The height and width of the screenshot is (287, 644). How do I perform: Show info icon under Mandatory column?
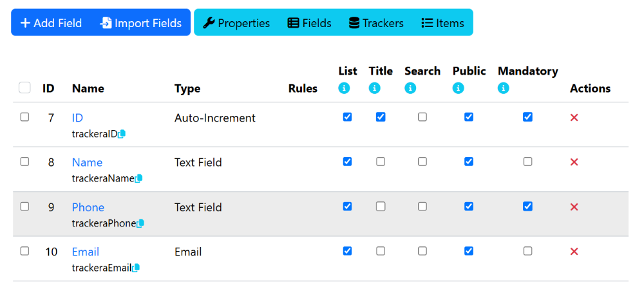504,88
